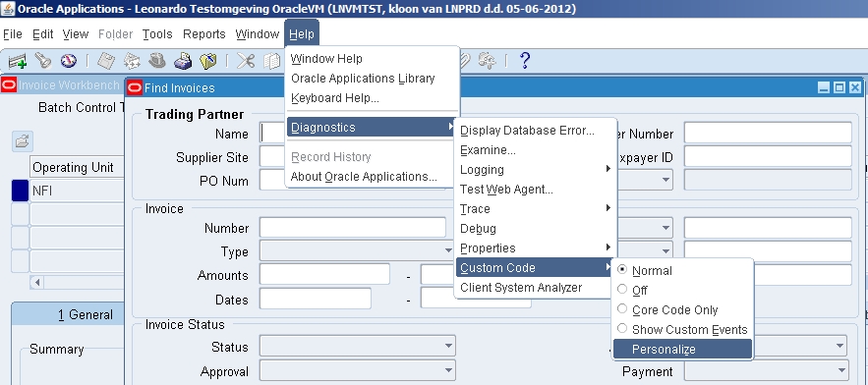Viewport: 868px width, 385px height.
Task: Click the first Dates input field
Action: pyautogui.click(x=316, y=299)
